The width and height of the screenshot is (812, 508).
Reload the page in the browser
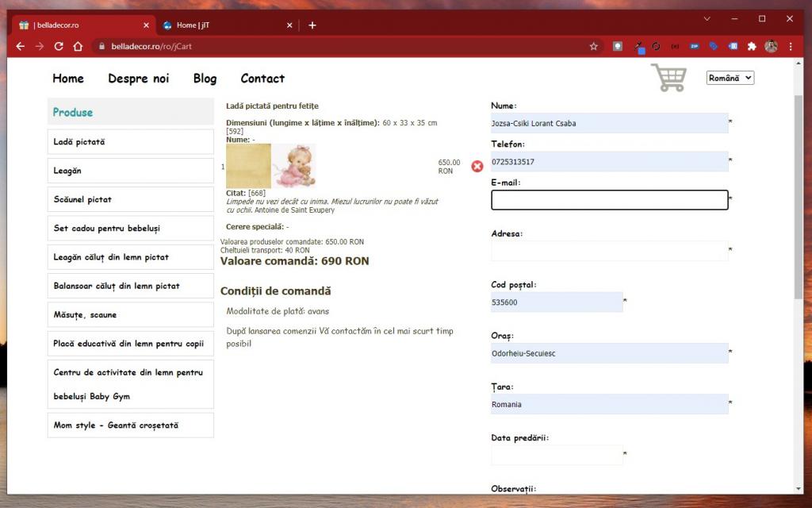click(59, 47)
